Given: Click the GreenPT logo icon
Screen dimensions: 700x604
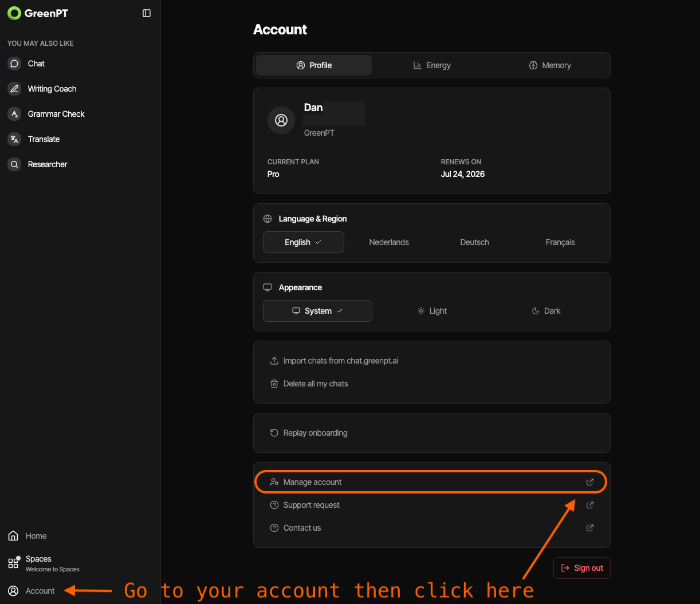Looking at the screenshot, I should tap(14, 13).
